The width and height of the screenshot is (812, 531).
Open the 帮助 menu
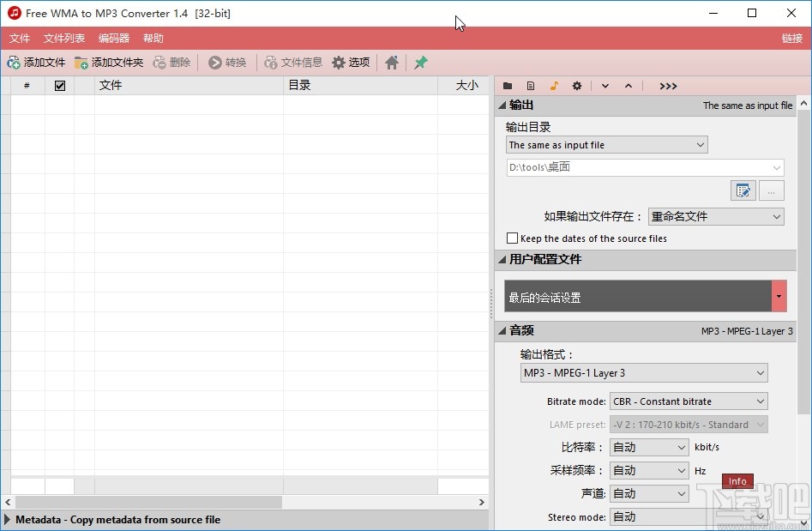pos(153,38)
